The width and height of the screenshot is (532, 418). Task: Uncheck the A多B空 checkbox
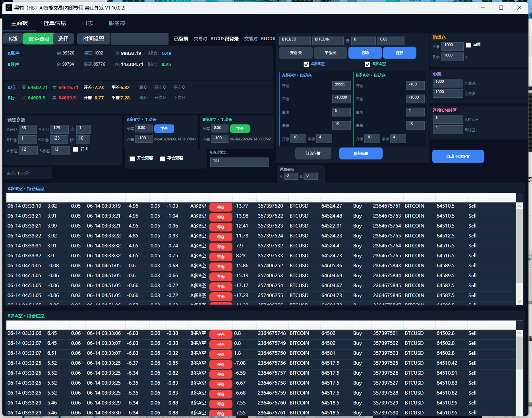(x=306, y=64)
